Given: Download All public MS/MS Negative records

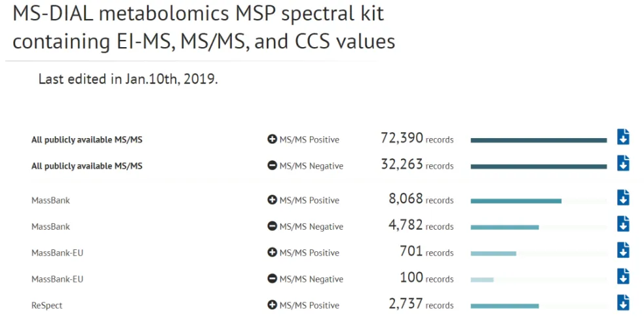Looking at the screenshot, I should click(x=623, y=164).
